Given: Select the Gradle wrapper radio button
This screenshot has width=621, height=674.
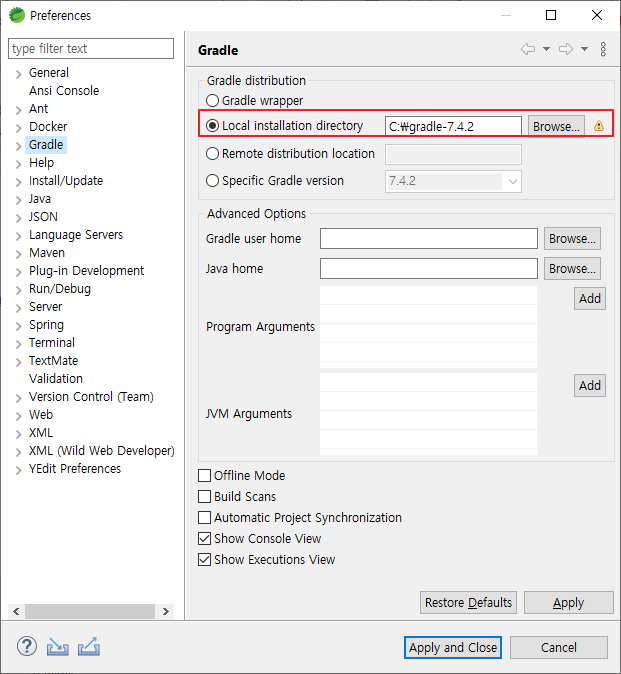Looking at the screenshot, I should coord(212,101).
